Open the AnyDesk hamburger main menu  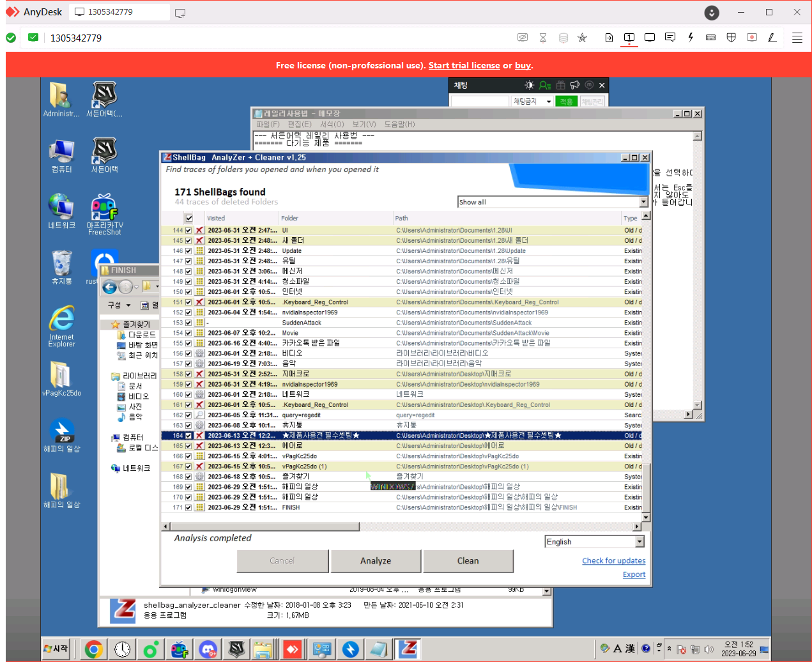797,38
